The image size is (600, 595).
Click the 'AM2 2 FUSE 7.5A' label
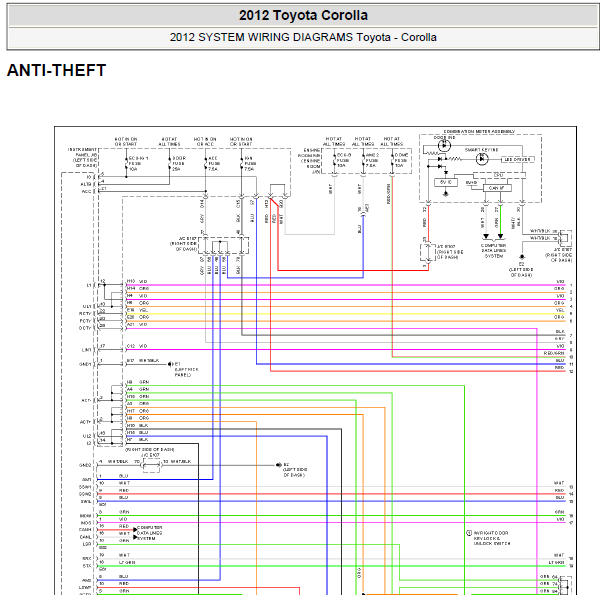(372, 160)
